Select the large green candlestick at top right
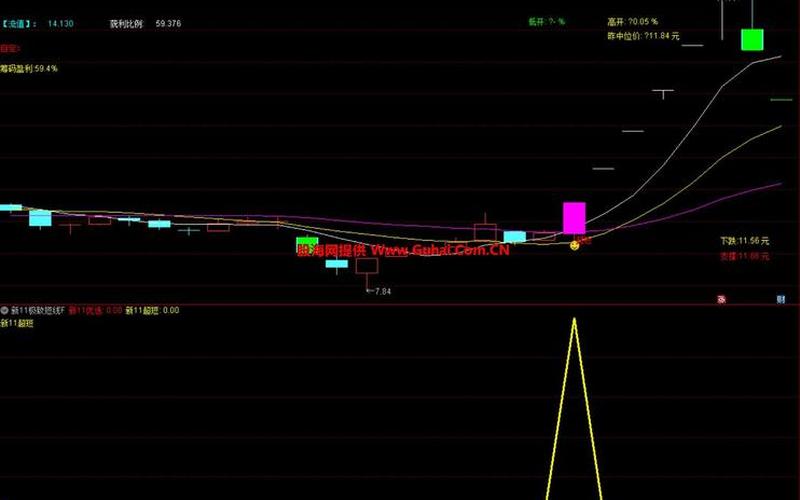The height and width of the screenshot is (500, 800). pyautogui.click(x=751, y=40)
